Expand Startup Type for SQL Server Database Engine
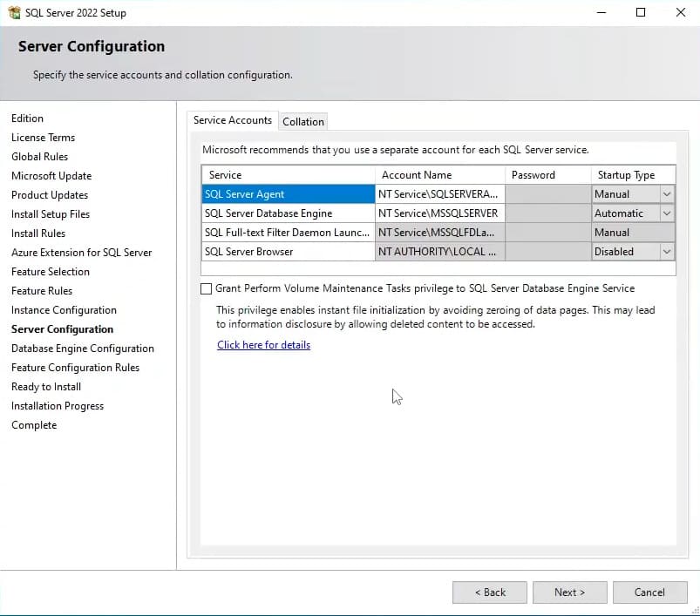This screenshot has width=700, height=616. (667, 213)
